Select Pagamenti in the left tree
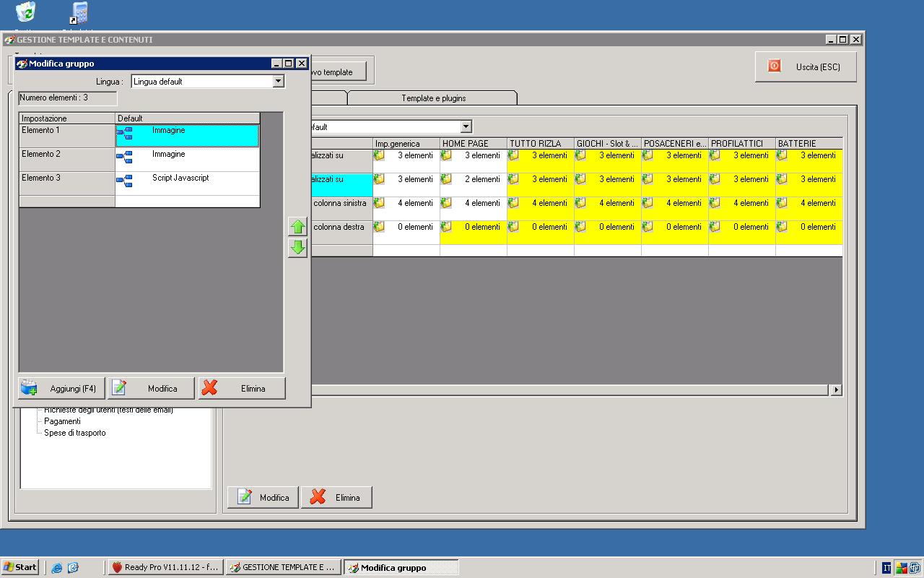 coord(62,421)
